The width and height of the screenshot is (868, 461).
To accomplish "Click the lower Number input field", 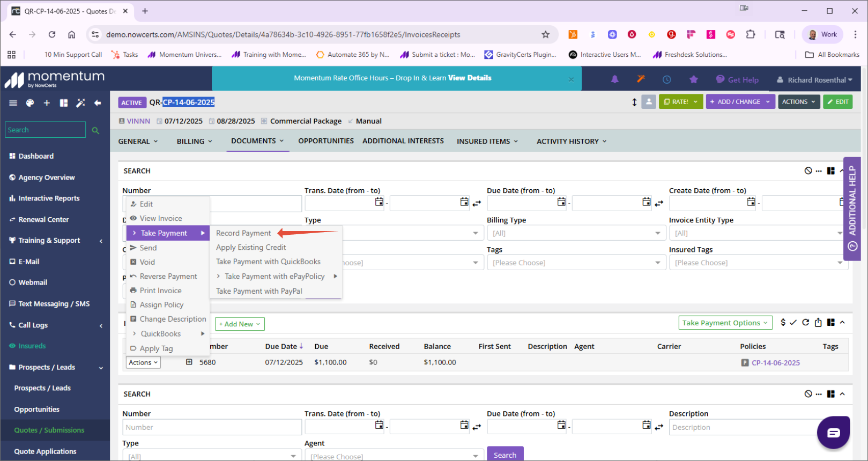I will 212,427.
